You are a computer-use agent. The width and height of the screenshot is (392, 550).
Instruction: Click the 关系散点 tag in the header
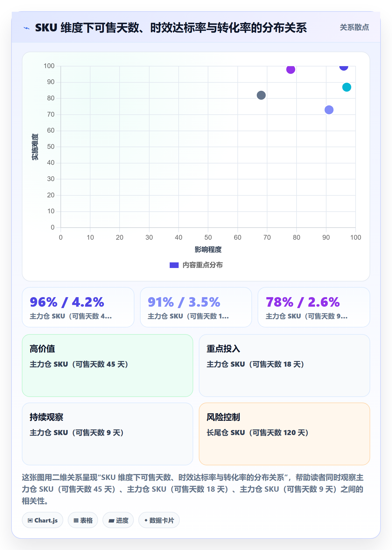click(x=354, y=27)
